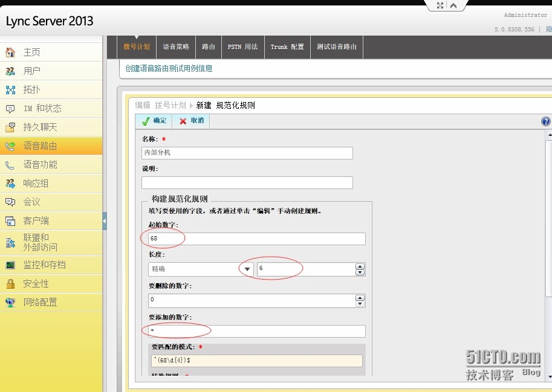The height and width of the screenshot is (392, 552).
Task: Open 语音功能 in the navigation
Action: 40,164
